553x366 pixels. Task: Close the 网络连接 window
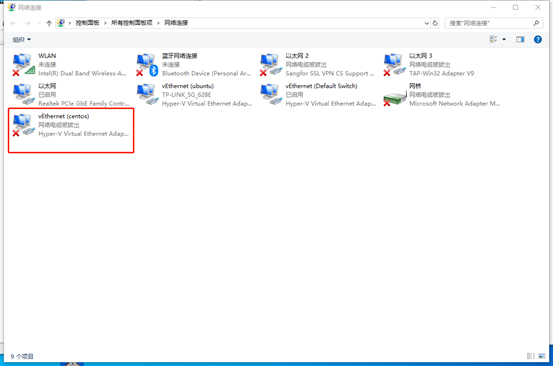click(537, 7)
